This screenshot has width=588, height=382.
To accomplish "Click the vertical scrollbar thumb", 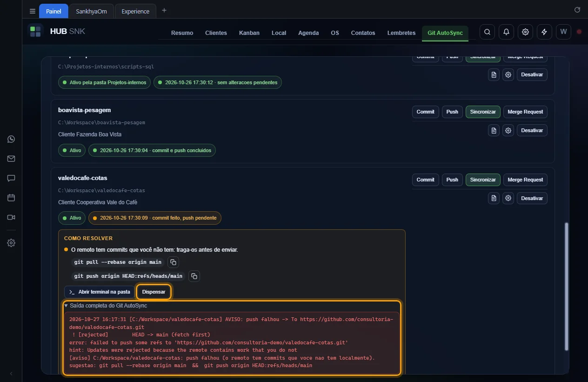I will point(566,286).
